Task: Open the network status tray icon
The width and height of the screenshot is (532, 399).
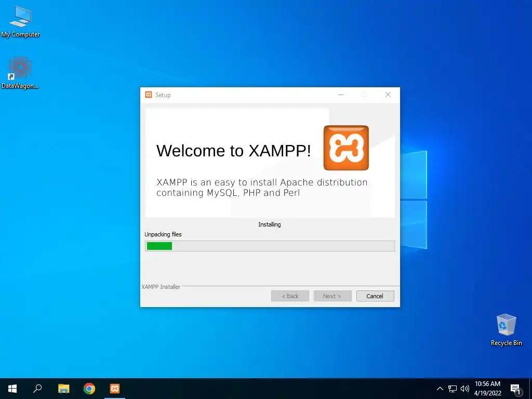Action: (x=453, y=389)
